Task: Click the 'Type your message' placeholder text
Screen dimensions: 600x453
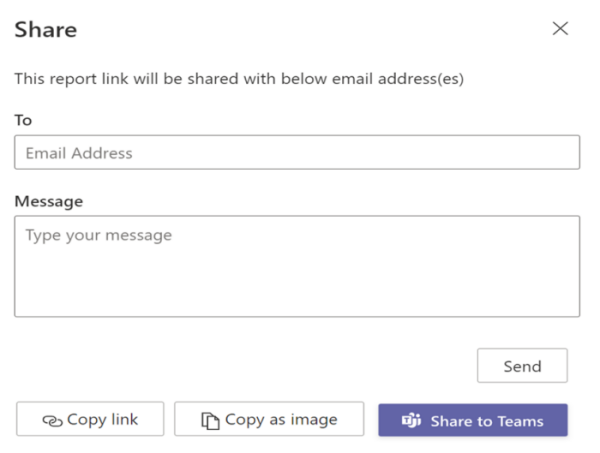Action: pyautogui.click(x=98, y=236)
